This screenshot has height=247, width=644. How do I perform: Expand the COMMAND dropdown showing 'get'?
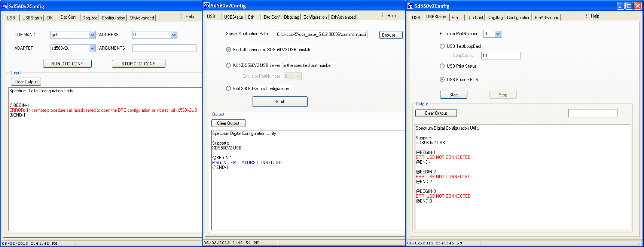(92, 35)
